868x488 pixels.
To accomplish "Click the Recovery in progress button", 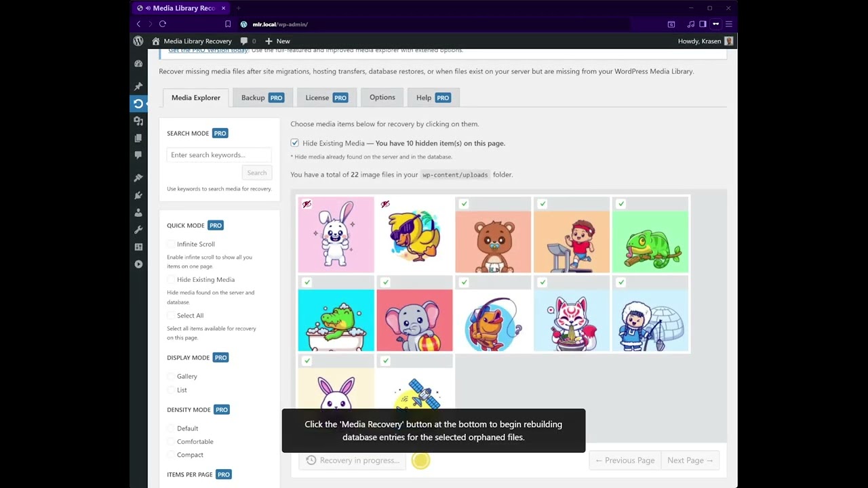I will pyautogui.click(x=353, y=460).
